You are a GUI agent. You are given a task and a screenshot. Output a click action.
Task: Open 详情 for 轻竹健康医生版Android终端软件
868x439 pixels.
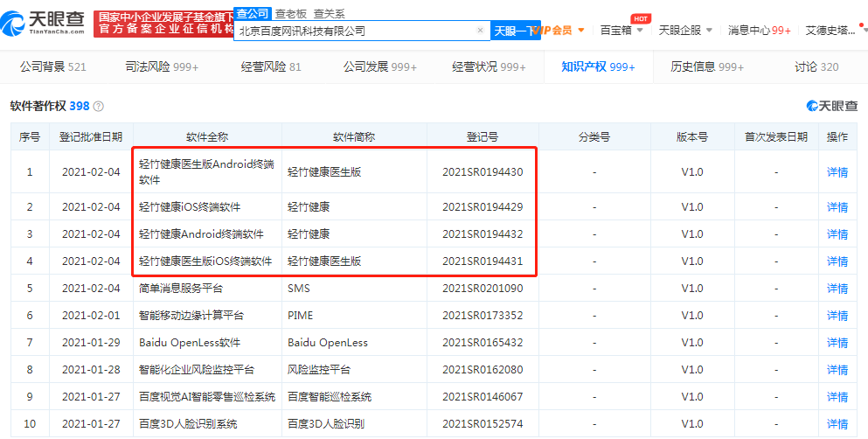(x=837, y=172)
